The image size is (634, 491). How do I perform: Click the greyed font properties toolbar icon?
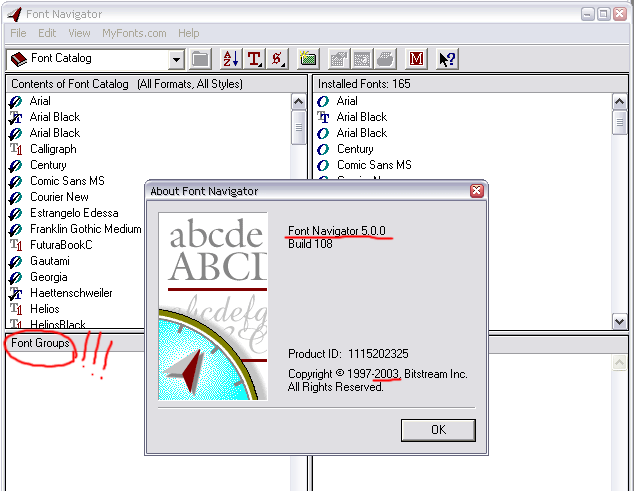pyautogui.click(x=339, y=59)
